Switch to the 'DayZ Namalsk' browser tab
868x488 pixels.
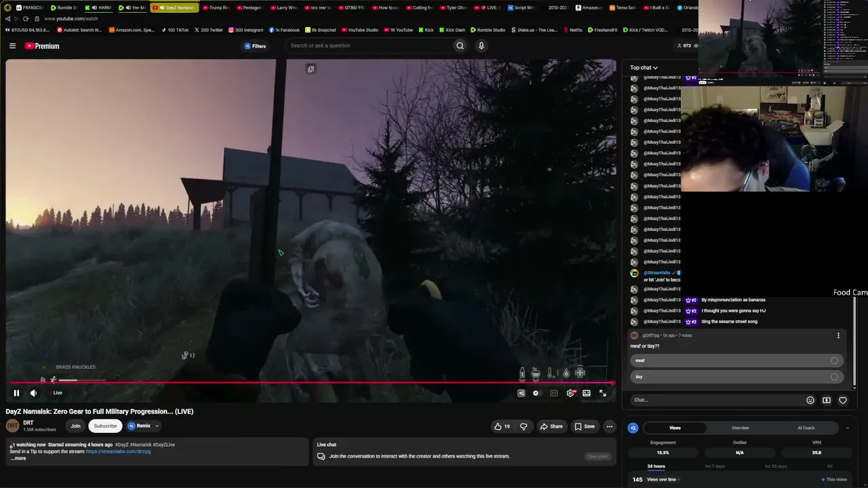click(174, 7)
